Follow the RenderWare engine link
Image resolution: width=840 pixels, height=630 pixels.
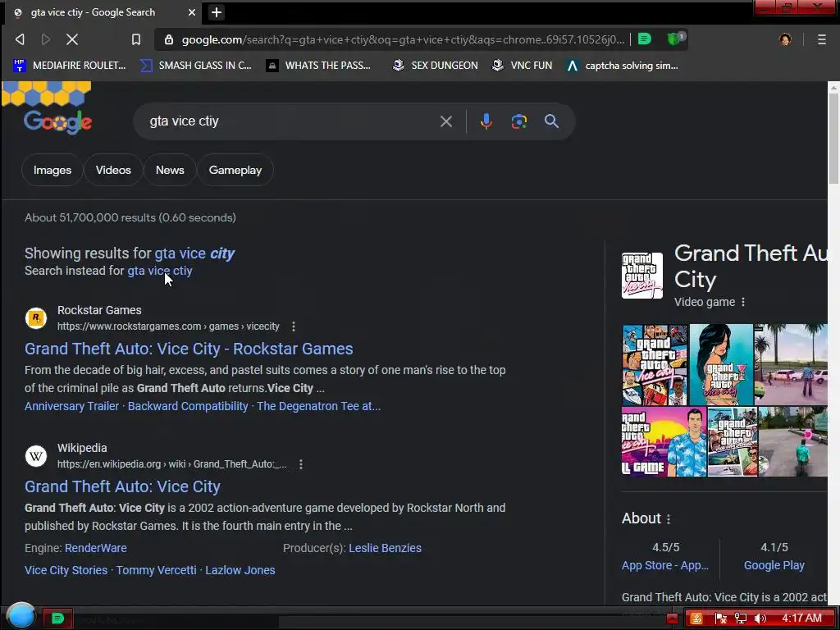click(x=96, y=548)
